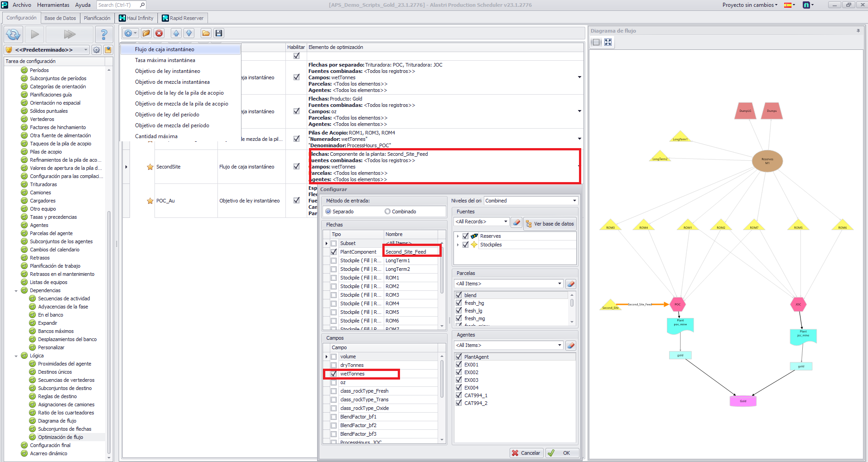Click the Search (Ctrl-T) input field
The image size is (868, 462).
tap(118, 5)
